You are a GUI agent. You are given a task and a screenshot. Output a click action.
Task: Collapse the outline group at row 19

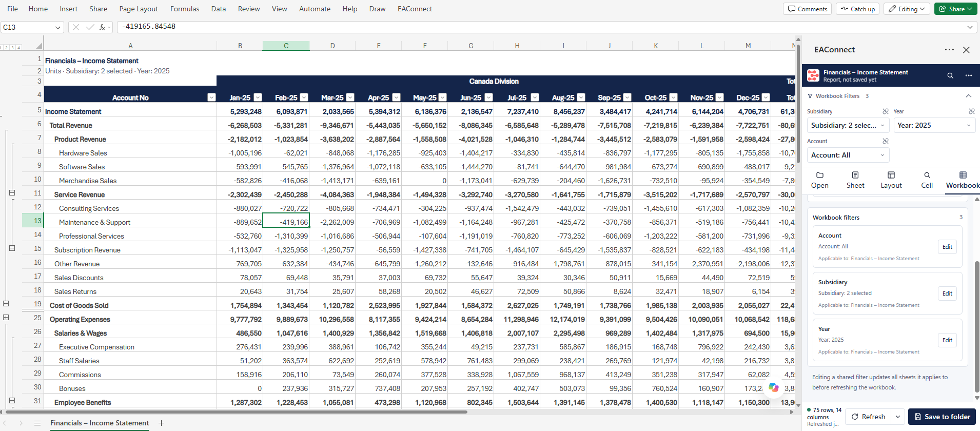(x=6, y=303)
